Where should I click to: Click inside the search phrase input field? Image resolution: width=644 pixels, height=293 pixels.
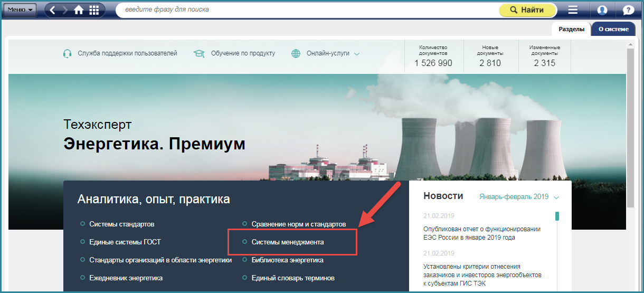(306, 10)
